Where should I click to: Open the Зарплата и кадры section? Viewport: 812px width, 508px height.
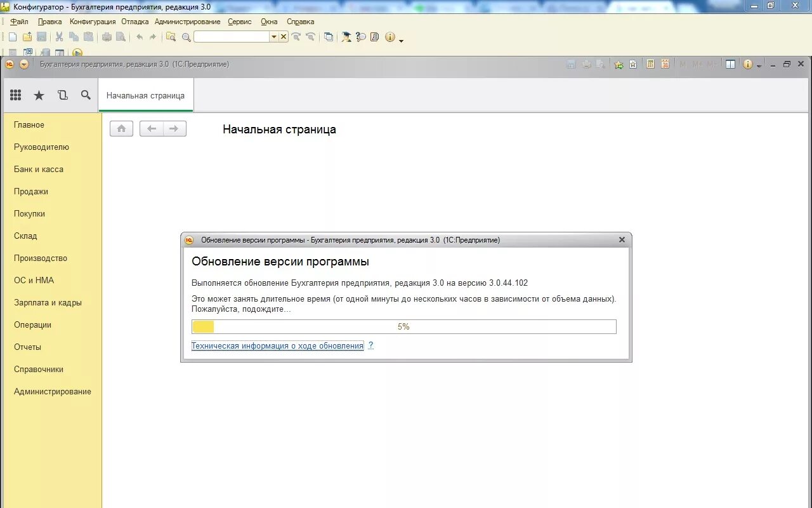tap(48, 303)
